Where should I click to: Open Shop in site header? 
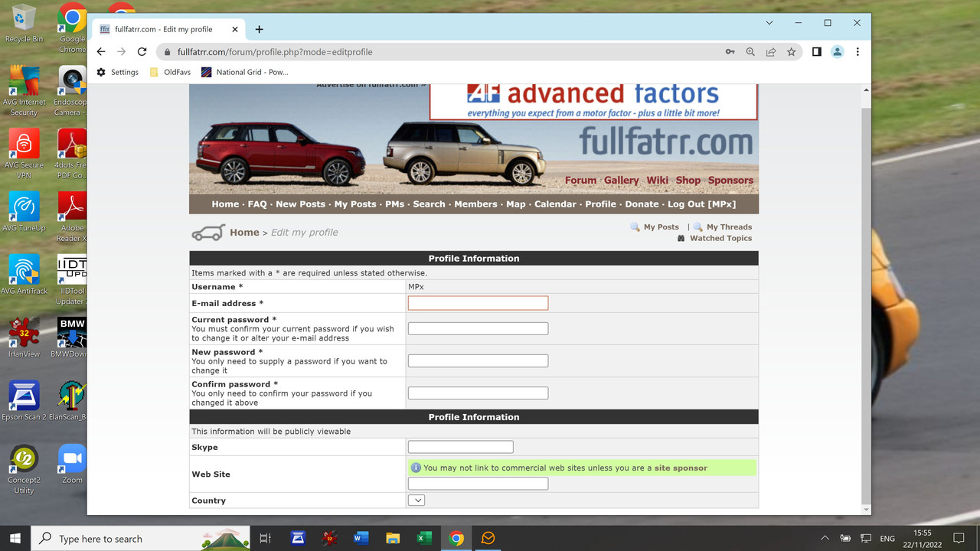pyautogui.click(x=688, y=181)
